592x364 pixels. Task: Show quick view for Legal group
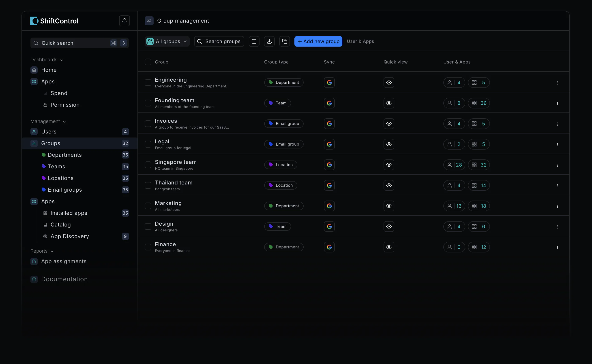pyautogui.click(x=389, y=144)
